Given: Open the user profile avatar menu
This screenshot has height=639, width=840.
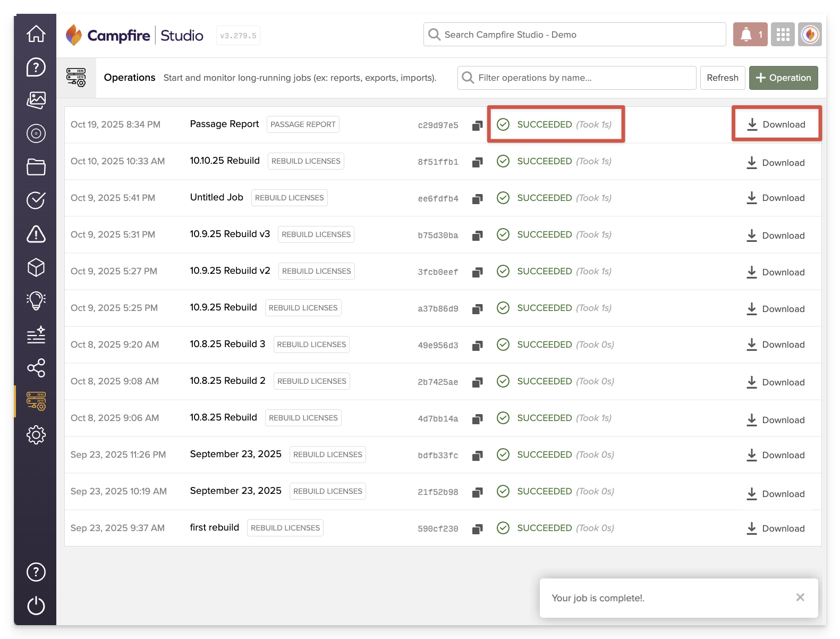Looking at the screenshot, I should tap(810, 35).
